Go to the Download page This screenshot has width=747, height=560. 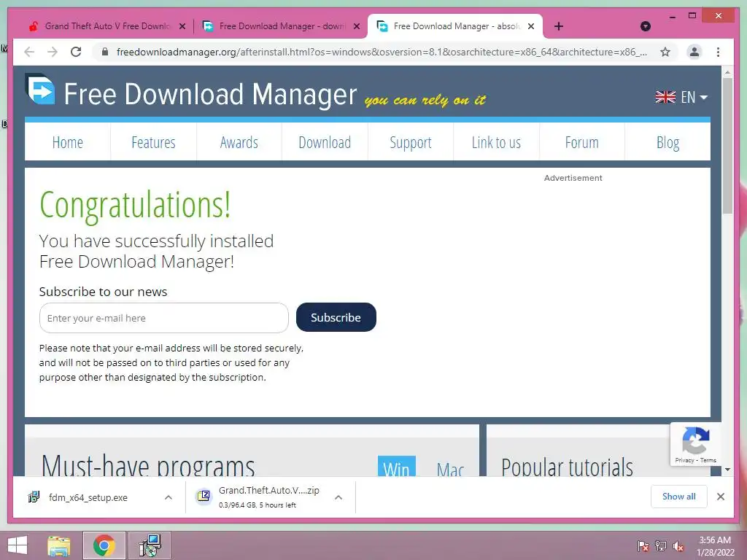tap(325, 142)
